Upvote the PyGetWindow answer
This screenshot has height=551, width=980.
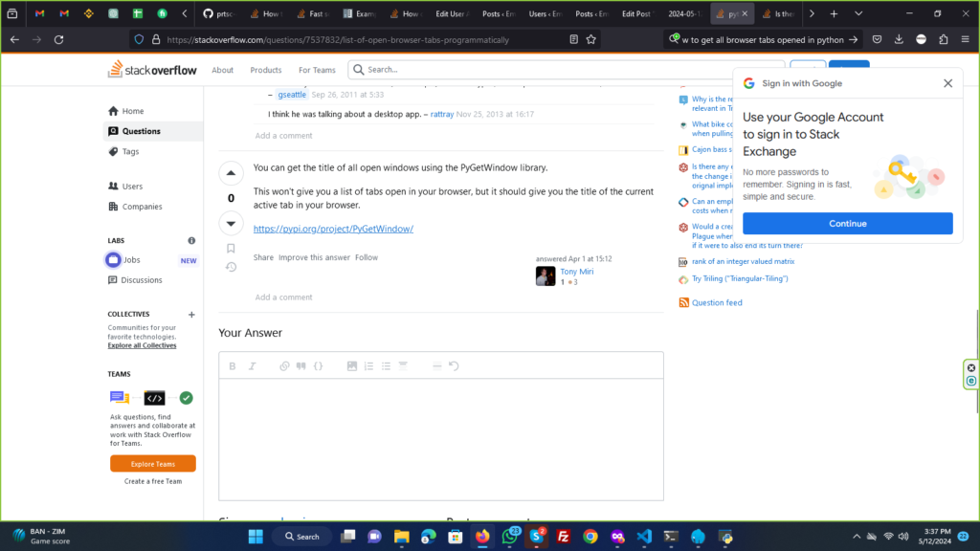pos(231,173)
